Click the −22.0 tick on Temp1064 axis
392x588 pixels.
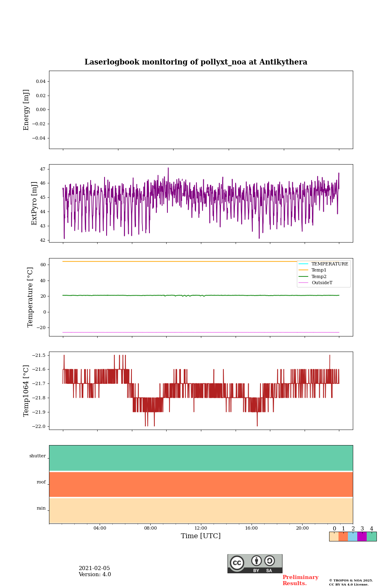(x=39, y=426)
